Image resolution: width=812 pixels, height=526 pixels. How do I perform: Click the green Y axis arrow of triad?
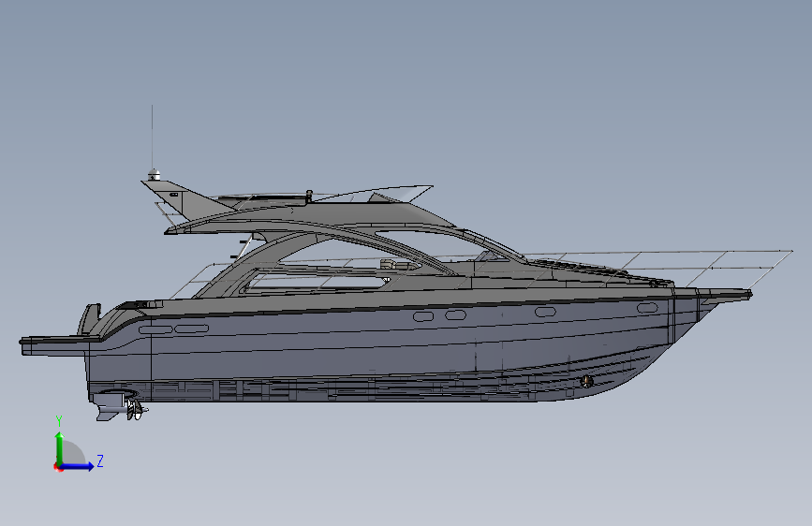click(x=59, y=447)
